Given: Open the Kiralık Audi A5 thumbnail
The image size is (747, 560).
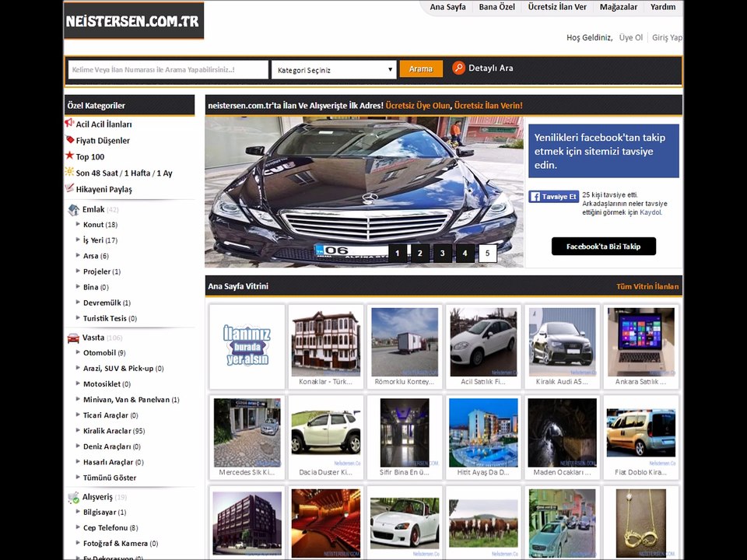Looking at the screenshot, I should pyautogui.click(x=562, y=347).
